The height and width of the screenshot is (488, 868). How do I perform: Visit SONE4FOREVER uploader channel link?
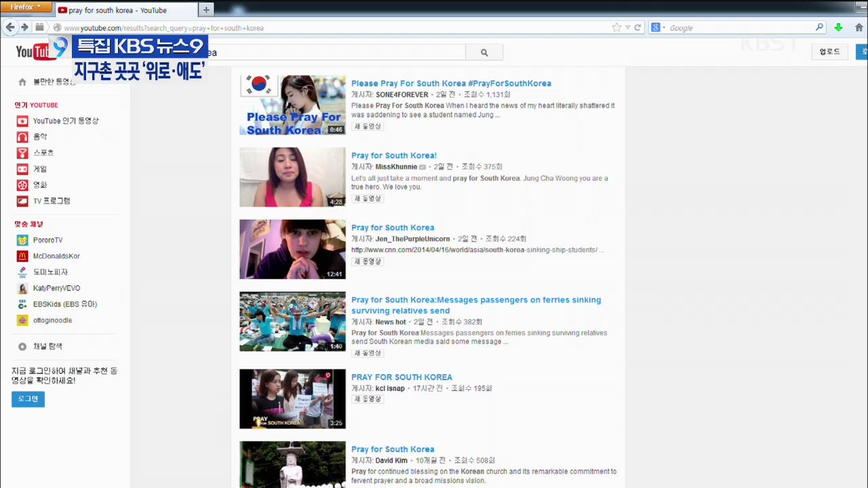click(401, 95)
